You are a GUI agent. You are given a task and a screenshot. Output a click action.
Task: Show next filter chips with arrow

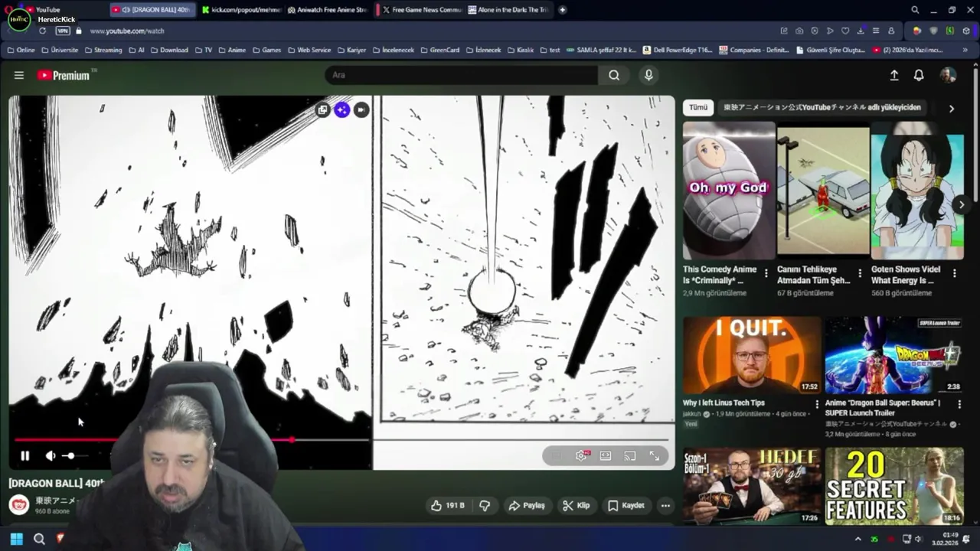coord(952,109)
